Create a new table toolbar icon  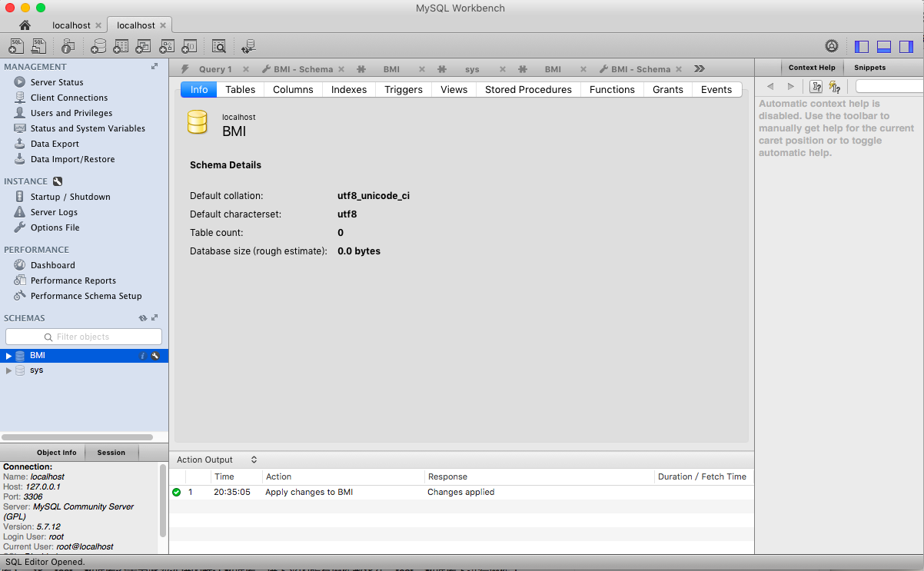121,46
